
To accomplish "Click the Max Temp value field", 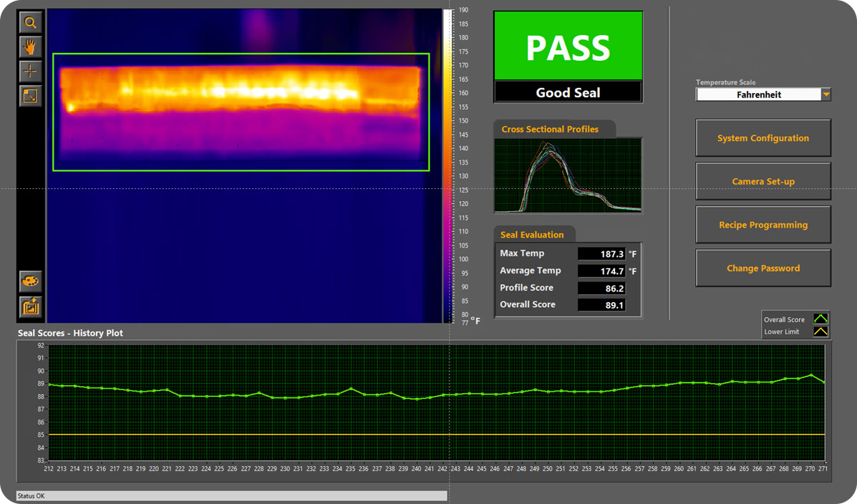I will tap(601, 254).
